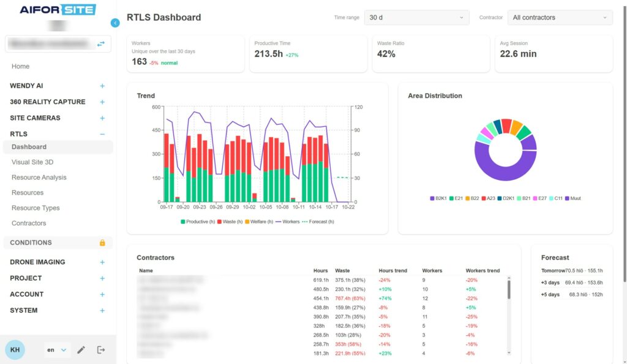Toggle Productive (h) legend swatch in Trend chart

(182, 221)
